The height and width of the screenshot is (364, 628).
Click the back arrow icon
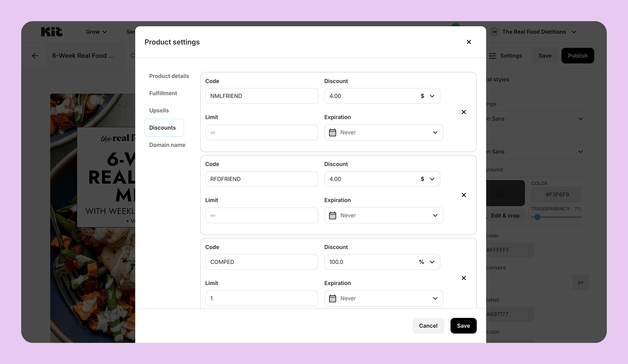(35, 56)
